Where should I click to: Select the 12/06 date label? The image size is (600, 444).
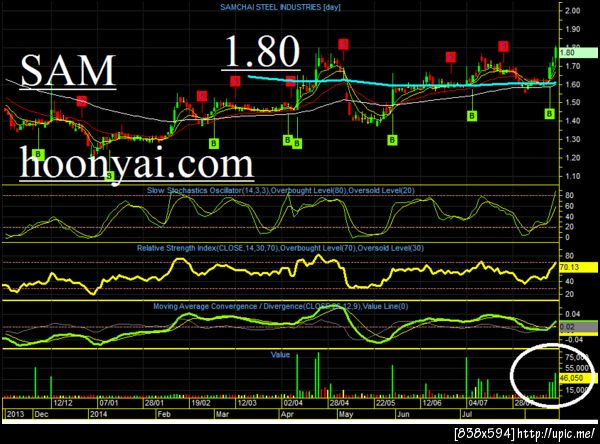(x=432, y=403)
